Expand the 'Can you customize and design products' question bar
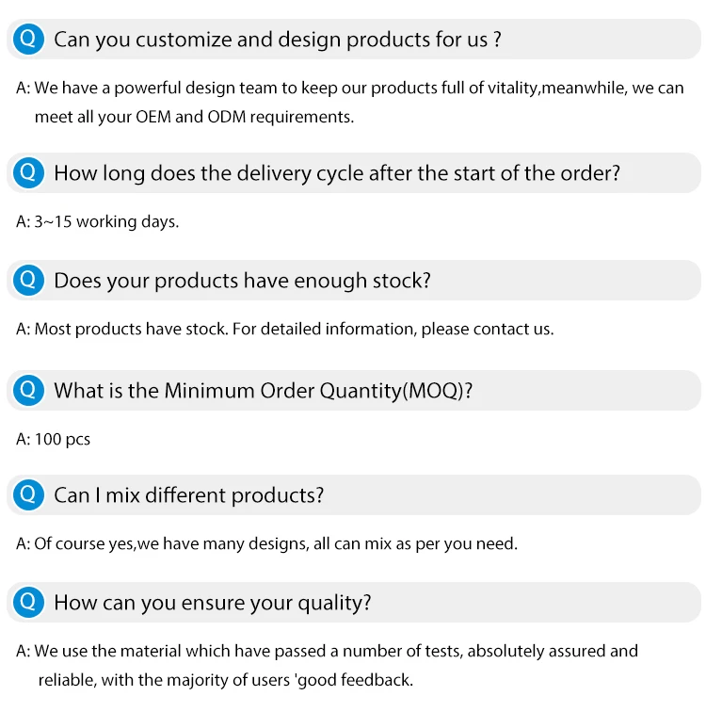 [354, 39]
